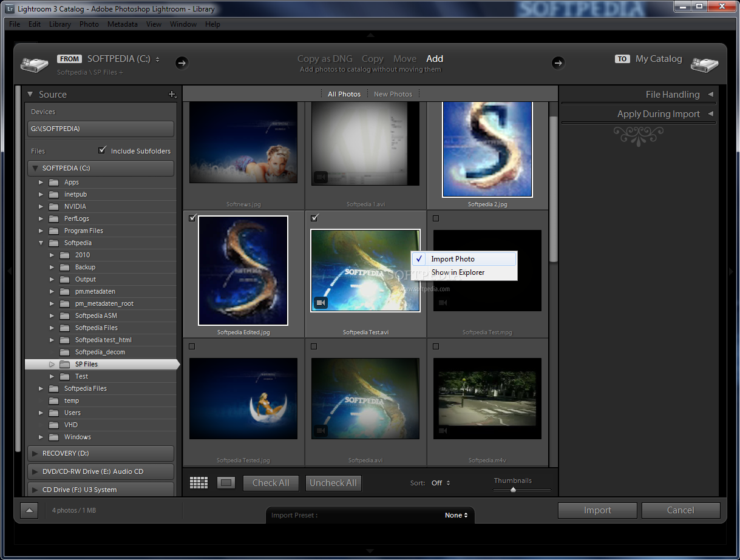The image size is (740, 560).
Task: Click the right arrow circle near destination
Action: pyautogui.click(x=558, y=62)
